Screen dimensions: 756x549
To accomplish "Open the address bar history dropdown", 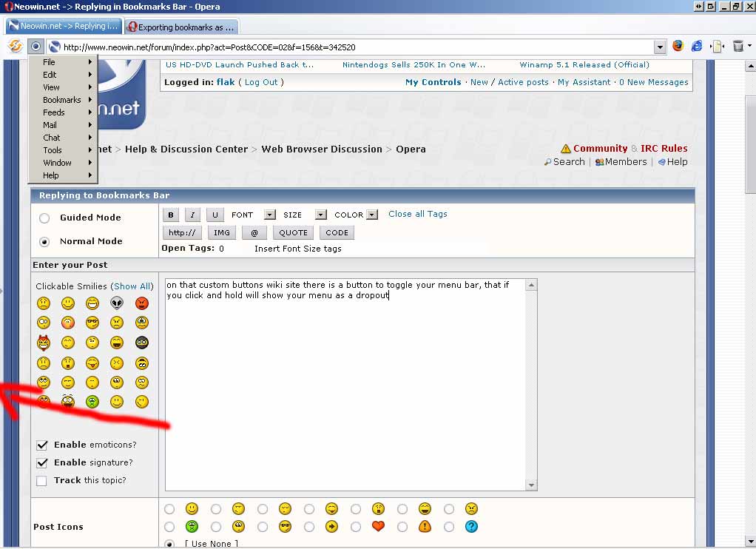I will point(660,47).
